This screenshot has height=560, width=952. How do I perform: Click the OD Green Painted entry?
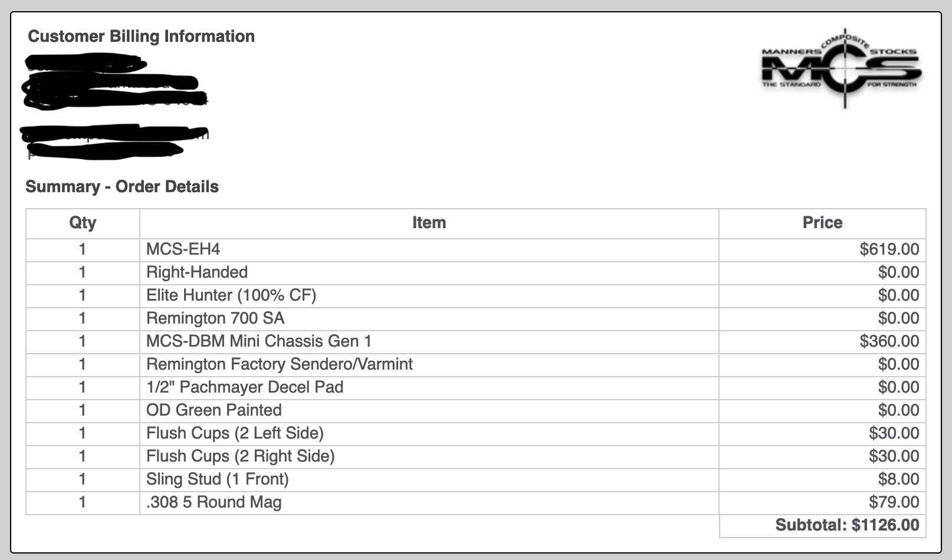214,410
